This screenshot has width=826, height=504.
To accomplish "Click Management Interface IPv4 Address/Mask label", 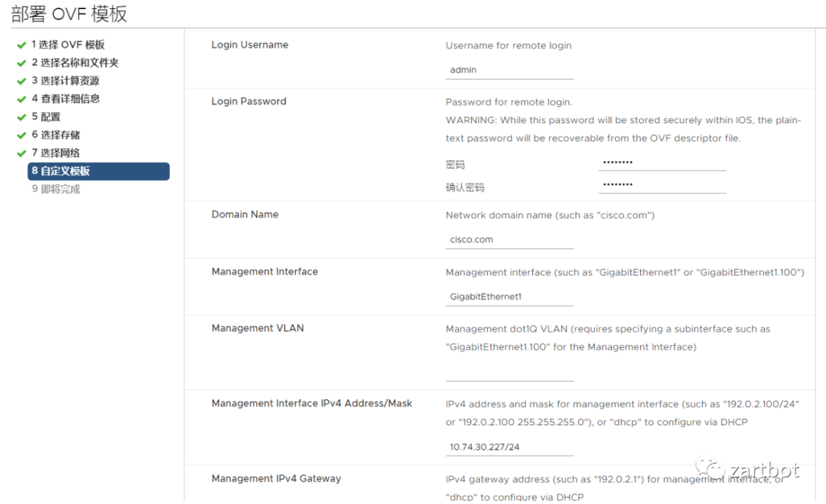I will pyautogui.click(x=312, y=403).
